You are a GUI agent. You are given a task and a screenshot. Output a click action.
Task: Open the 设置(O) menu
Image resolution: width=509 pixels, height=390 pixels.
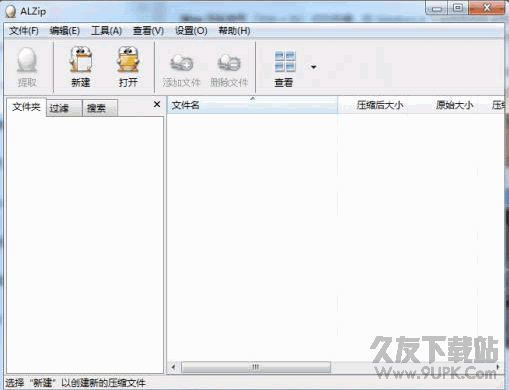tap(191, 31)
